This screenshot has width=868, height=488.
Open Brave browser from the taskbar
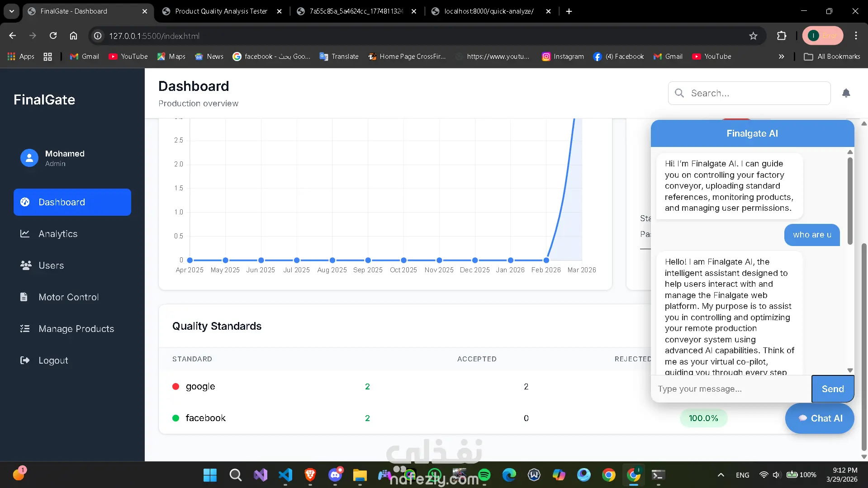click(310, 475)
